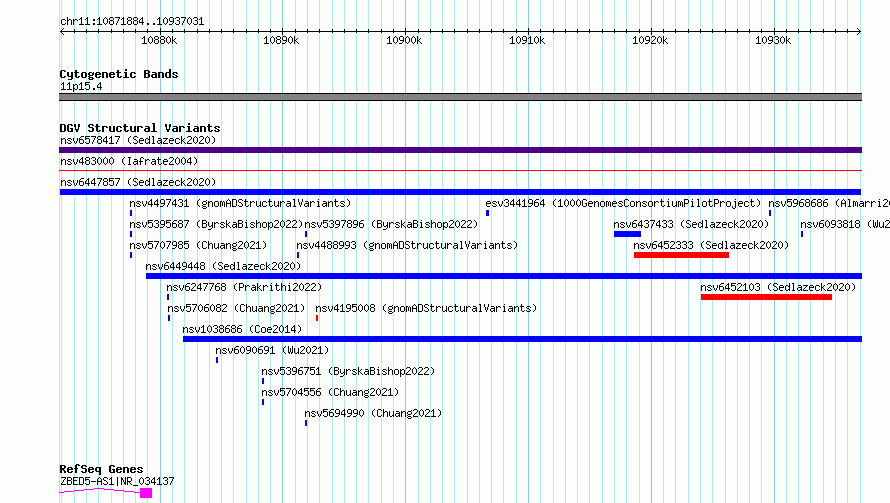This screenshot has width=890, height=503.
Task: Click the 11p15.4 cytogenetic band bar
Action: point(460,97)
